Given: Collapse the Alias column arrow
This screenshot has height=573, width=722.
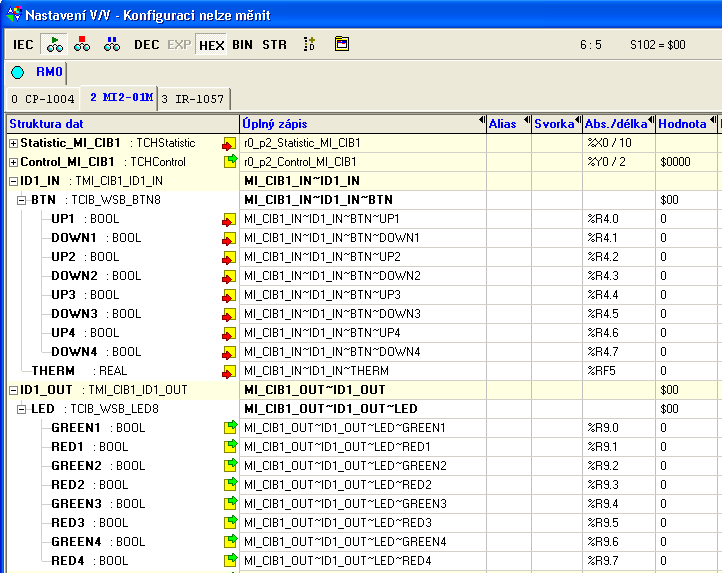Looking at the screenshot, I should click(527, 120).
